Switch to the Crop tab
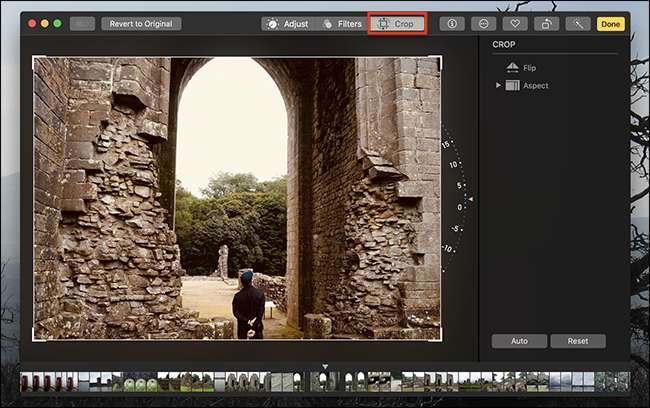This screenshot has height=408, width=650. tap(397, 23)
